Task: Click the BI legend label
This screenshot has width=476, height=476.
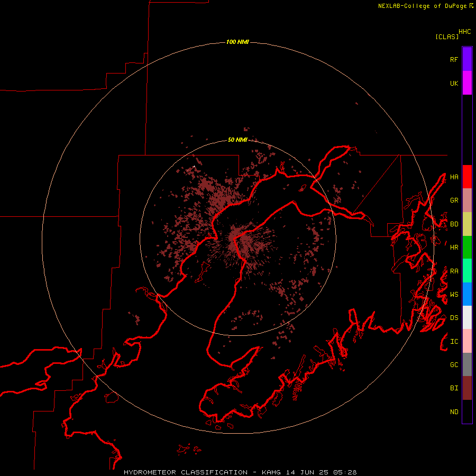Action: (454, 388)
